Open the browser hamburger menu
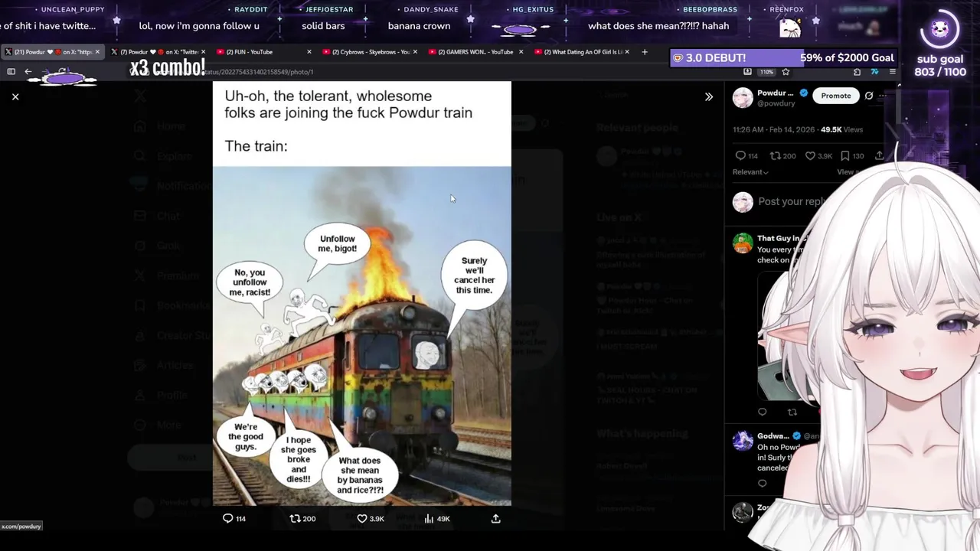Image resolution: width=980 pixels, height=551 pixels. click(892, 71)
